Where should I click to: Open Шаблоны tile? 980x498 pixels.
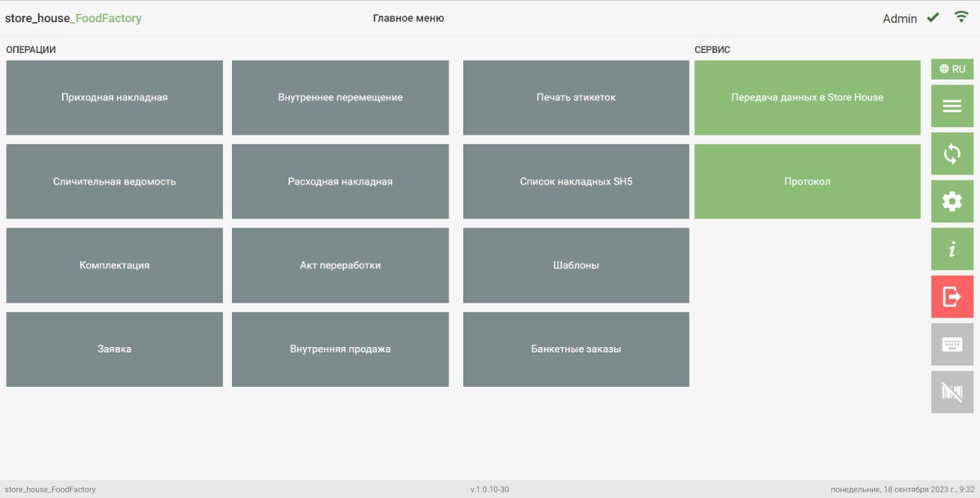[x=576, y=265]
